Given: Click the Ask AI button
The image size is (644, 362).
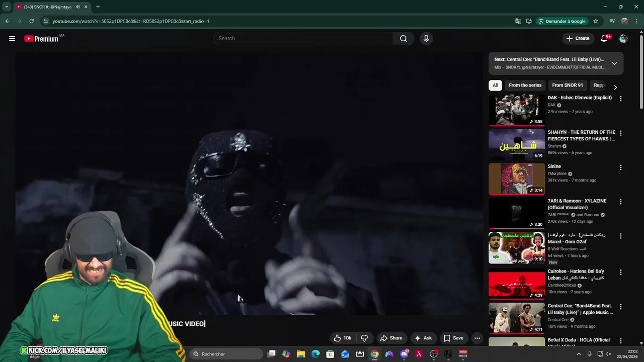Looking at the screenshot, I should (x=423, y=338).
